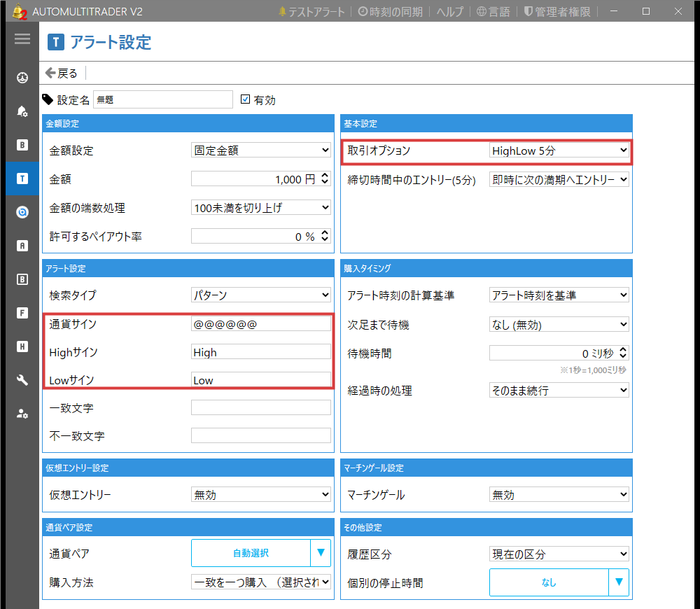Select the A sidebar icon
The height and width of the screenshot is (609, 700).
click(x=22, y=246)
